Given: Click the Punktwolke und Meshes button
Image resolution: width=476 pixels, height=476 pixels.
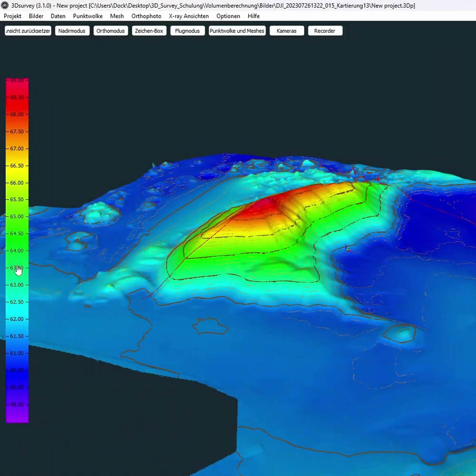Looking at the screenshot, I should click(x=237, y=31).
